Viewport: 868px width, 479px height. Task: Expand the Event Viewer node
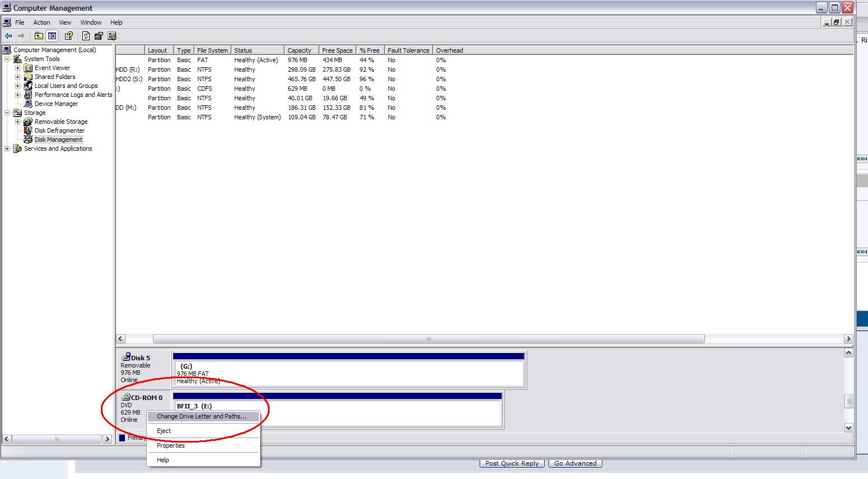pyautogui.click(x=17, y=68)
